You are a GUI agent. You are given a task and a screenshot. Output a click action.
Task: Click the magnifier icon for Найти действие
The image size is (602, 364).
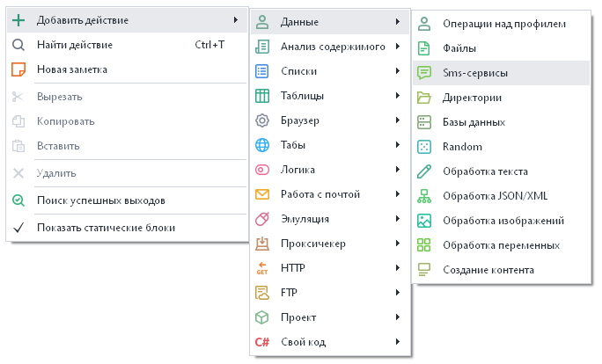pos(18,45)
